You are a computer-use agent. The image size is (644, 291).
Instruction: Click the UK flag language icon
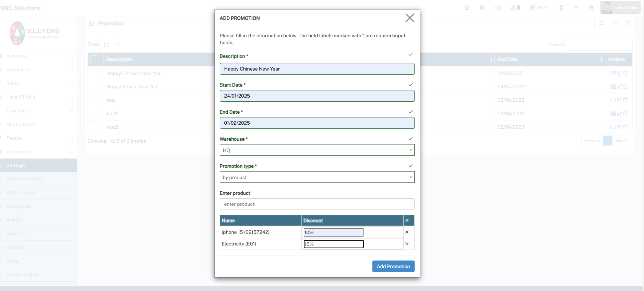pos(498,8)
